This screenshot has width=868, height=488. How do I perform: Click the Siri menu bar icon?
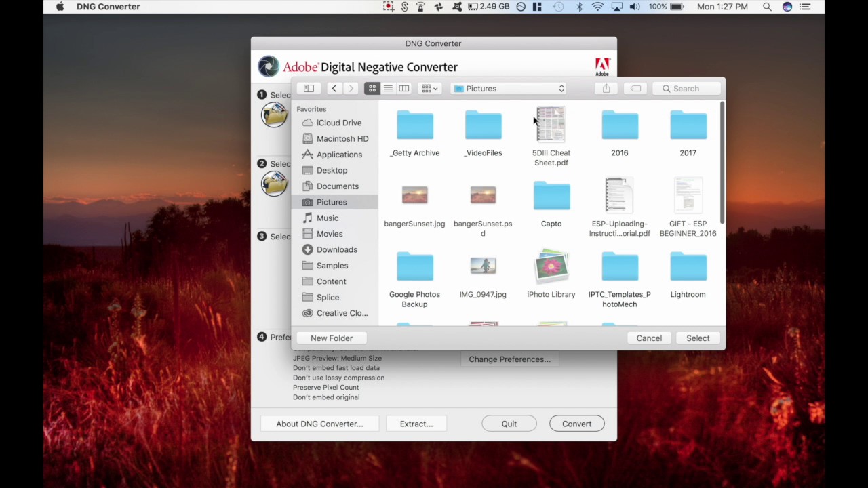tap(787, 7)
